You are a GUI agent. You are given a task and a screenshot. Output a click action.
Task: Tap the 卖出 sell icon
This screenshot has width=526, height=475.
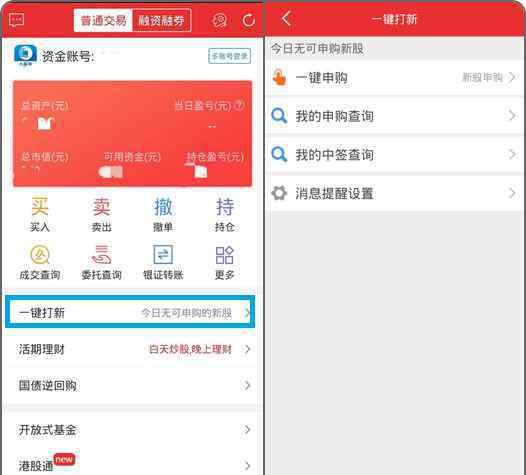tap(101, 214)
